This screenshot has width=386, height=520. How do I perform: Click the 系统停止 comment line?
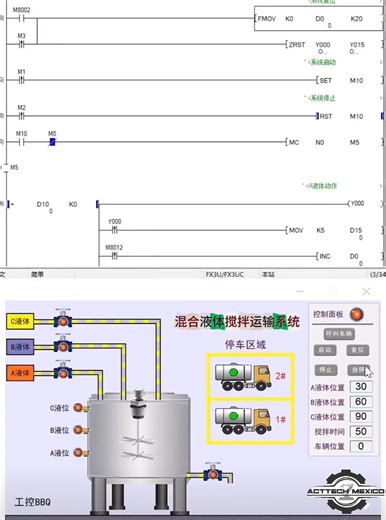[x=322, y=98]
